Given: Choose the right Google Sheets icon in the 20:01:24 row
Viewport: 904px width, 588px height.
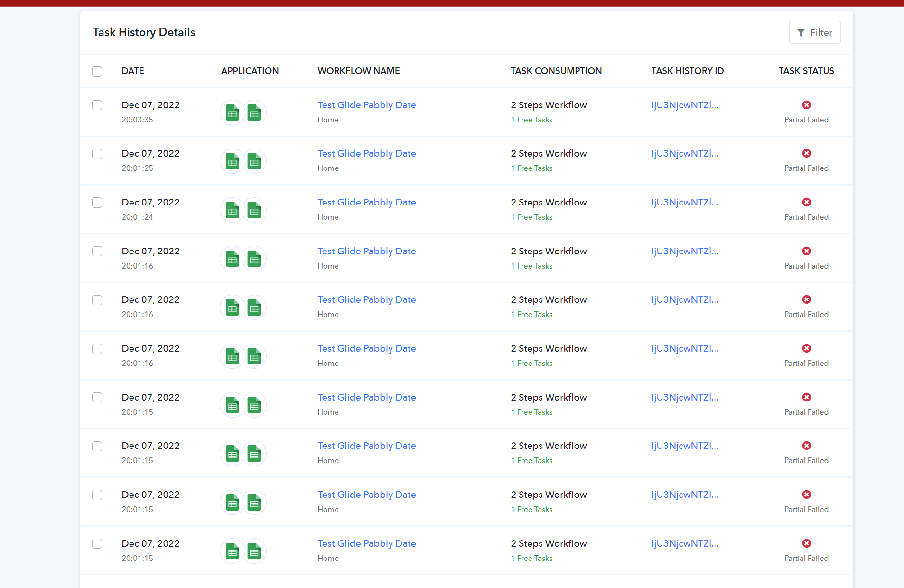Looking at the screenshot, I should 254,210.
